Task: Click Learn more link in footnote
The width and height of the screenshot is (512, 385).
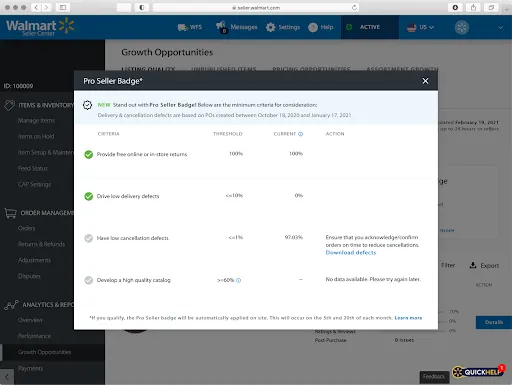Action: (x=408, y=318)
